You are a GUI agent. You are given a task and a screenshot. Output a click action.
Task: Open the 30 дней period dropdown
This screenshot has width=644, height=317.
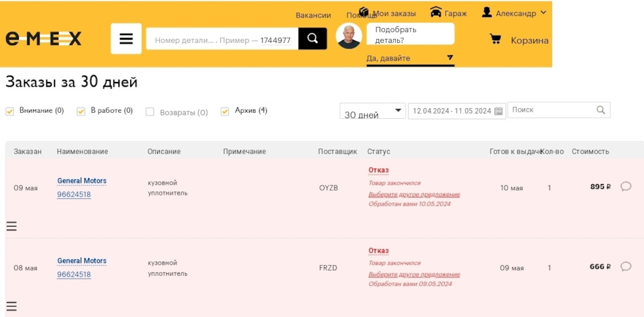372,111
